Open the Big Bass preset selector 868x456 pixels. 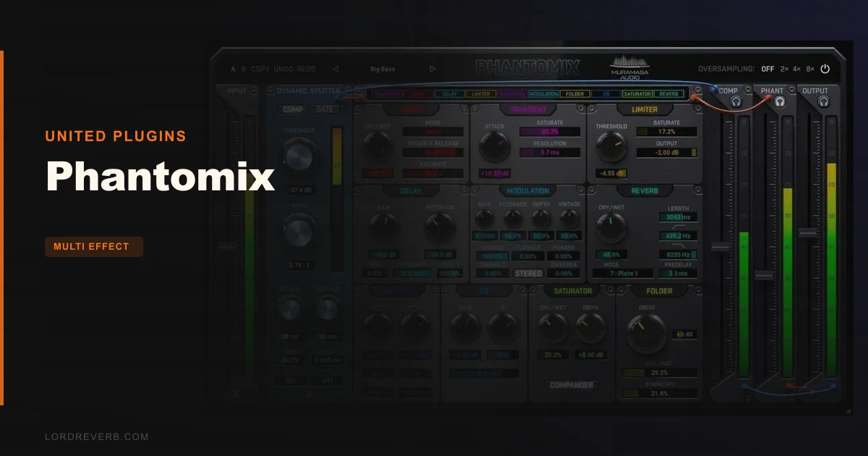(383, 69)
